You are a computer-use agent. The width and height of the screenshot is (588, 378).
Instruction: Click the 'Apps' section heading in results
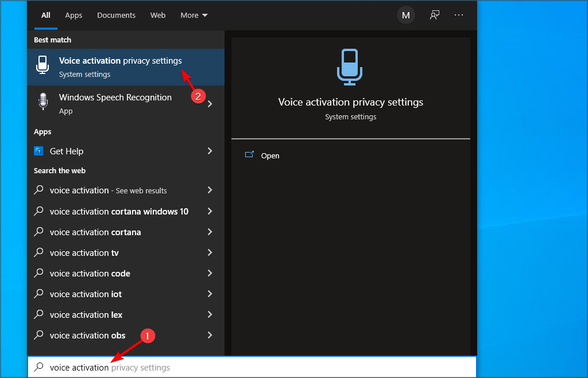pos(42,131)
